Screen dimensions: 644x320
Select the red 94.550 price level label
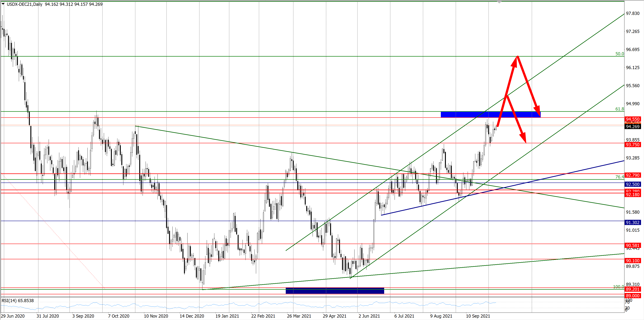pyautogui.click(x=632, y=119)
